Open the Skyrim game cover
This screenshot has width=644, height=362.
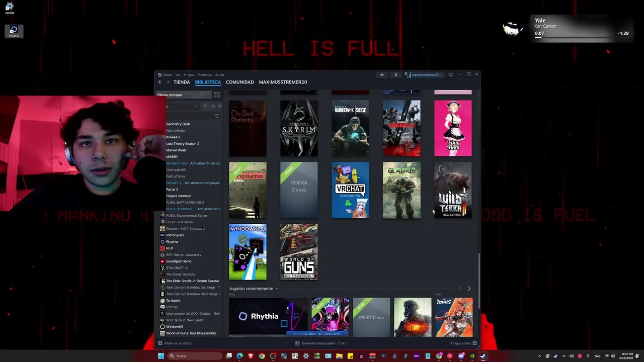click(299, 128)
